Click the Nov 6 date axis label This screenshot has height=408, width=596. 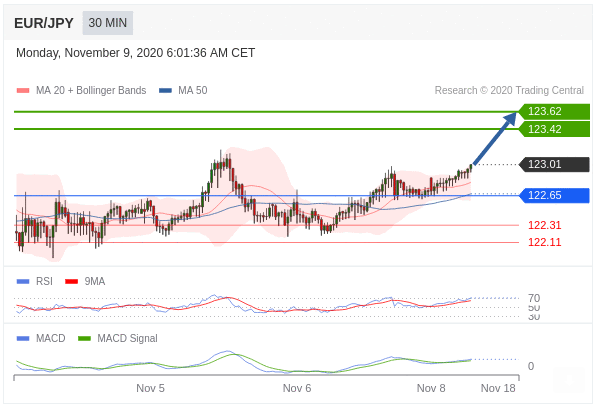297,388
